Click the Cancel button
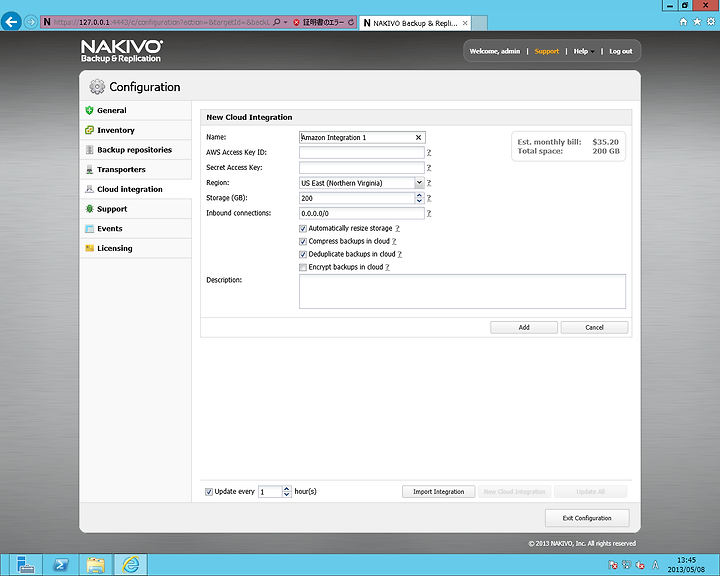The width and height of the screenshot is (720, 576). pyautogui.click(x=594, y=328)
